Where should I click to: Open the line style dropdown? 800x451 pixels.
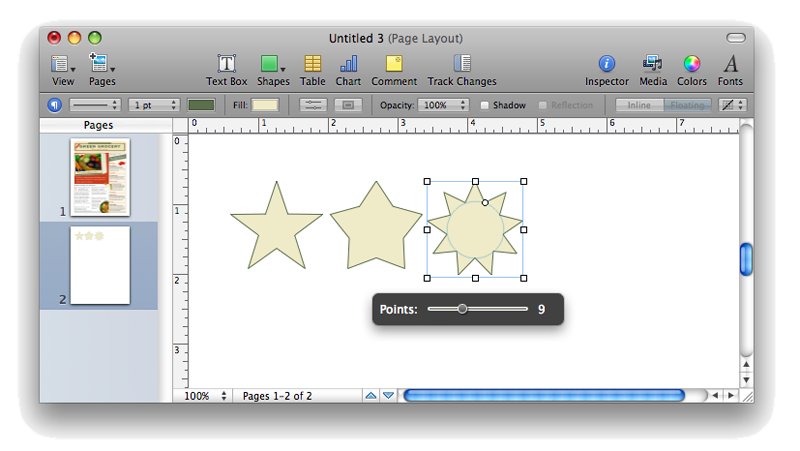click(95, 105)
